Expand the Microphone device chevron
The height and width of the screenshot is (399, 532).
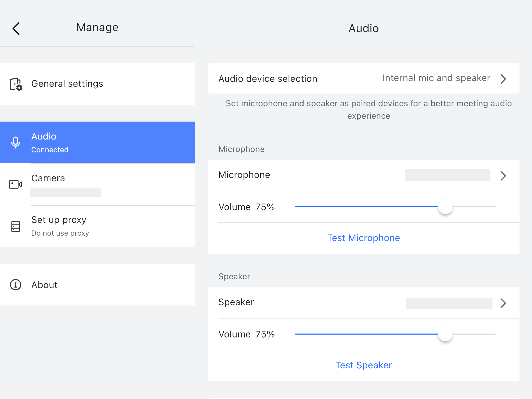click(x=503, y=176)
